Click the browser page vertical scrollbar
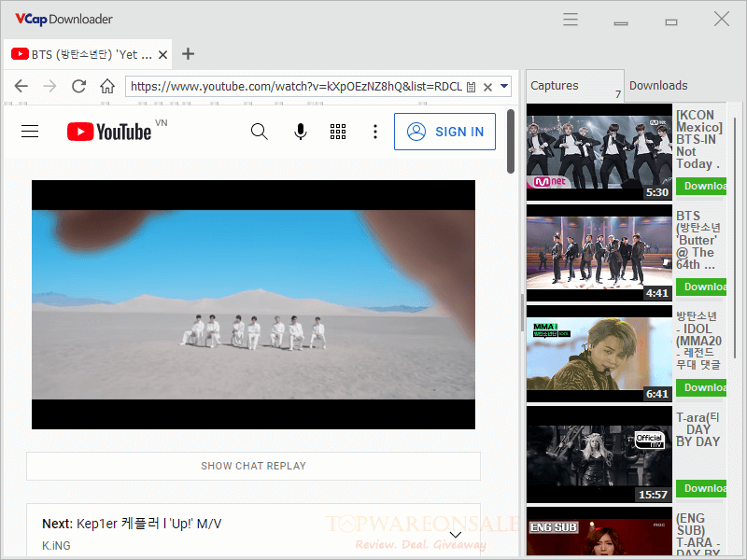 coord(511,142)
